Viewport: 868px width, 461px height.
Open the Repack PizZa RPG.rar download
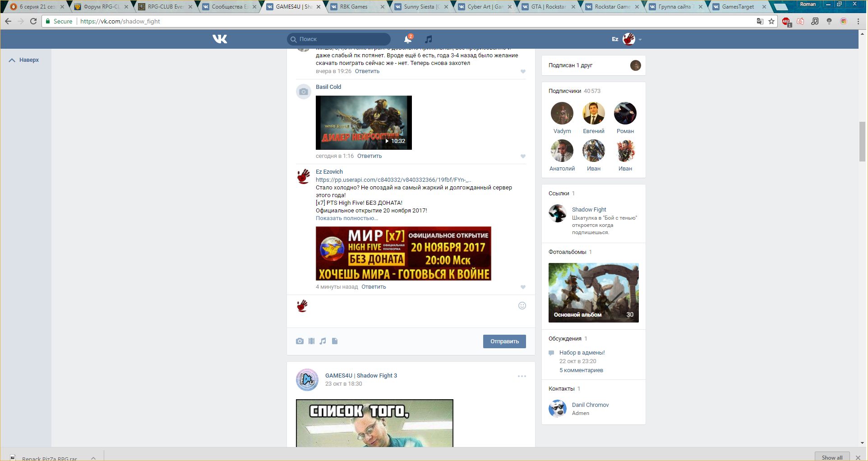50,458
